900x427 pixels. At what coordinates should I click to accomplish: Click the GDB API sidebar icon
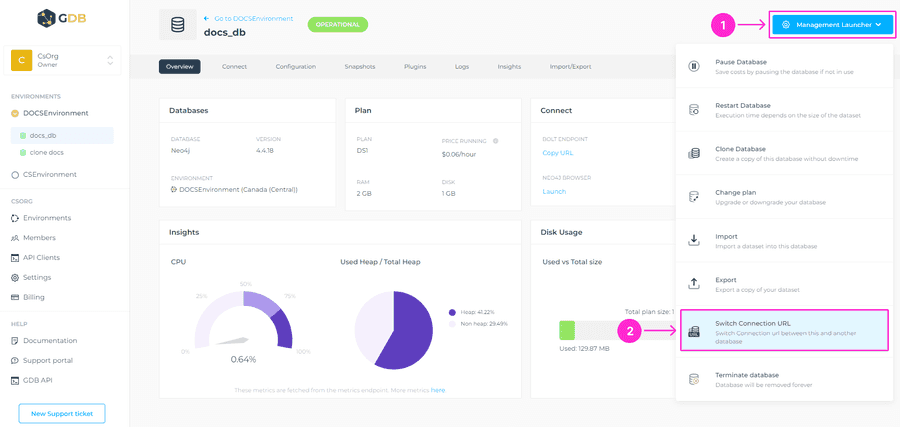point(15,380)
